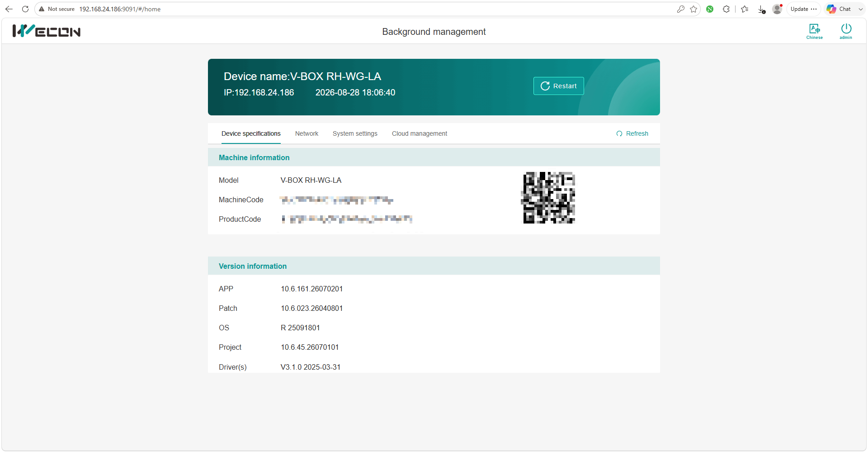Click the browser Update button
This screenshot has width=868, height=452.
point(803,9)
